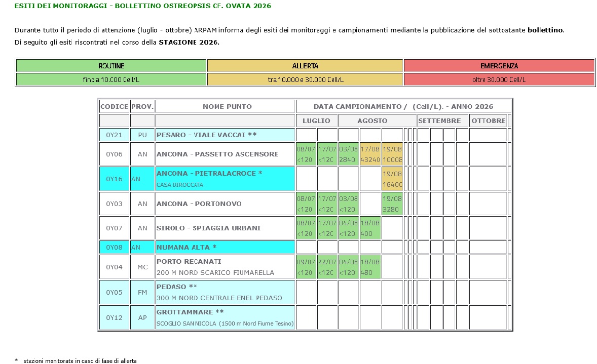The image size is (597, 364).
Task: Click the green ROUTINE legend cell
Action: [x=111, y=66]
